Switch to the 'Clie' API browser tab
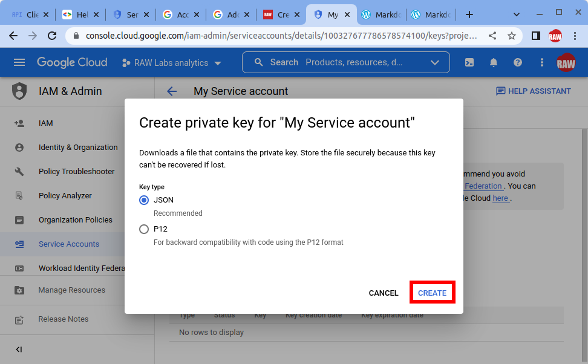This screenshot has height=364, width=588. pos(30,15)
